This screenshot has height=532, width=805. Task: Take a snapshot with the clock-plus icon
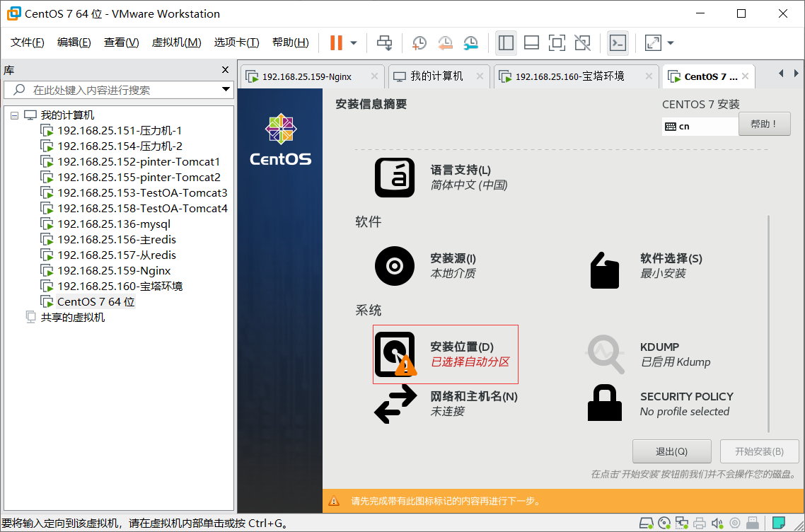pos(419,42)
